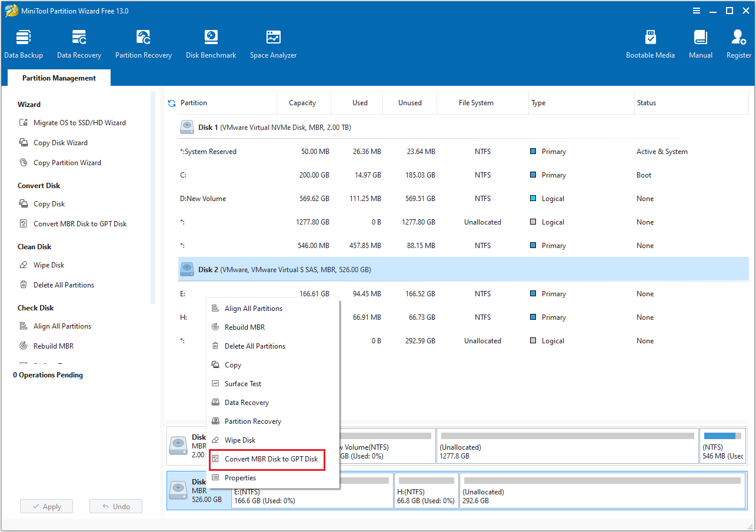Open the Bootable Media creator
Image resolution: width=756 pixels, height=532 pixels.
(x=650, y=42)
